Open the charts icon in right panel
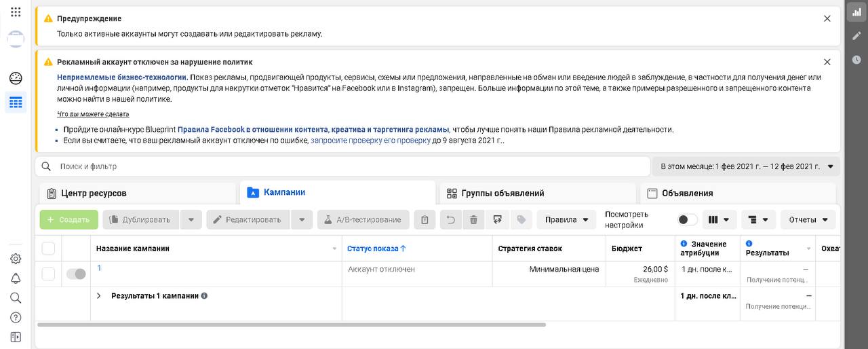868x349 pixels. (x=856, y=12)
